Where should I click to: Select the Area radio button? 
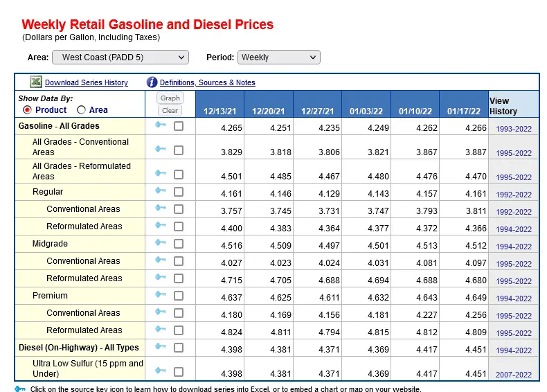(82, 110)
